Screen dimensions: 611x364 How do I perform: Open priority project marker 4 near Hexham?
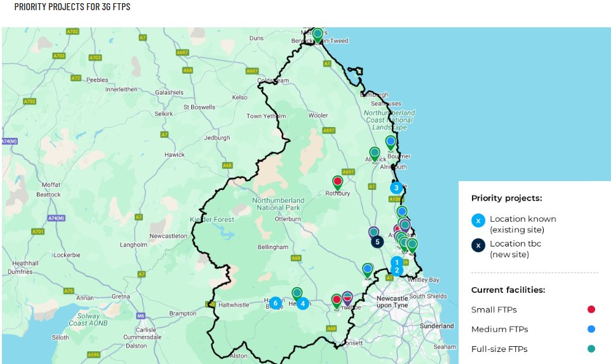pos(303,303)
